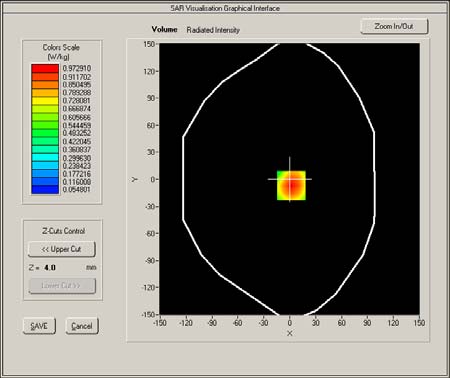The height and width of the screenshot is (378, 450).
Task: Click the Z value 4.0 field
Action: 50,267
